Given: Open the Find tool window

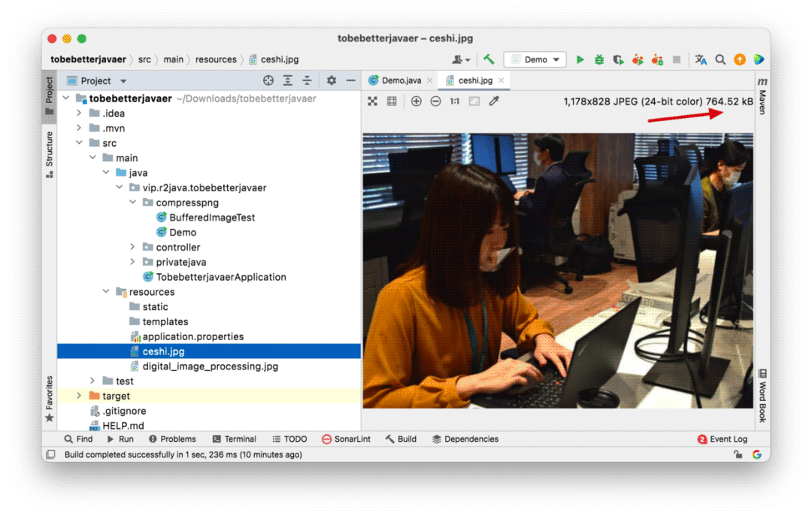Looking at the screenshot, I should (79, 439).
